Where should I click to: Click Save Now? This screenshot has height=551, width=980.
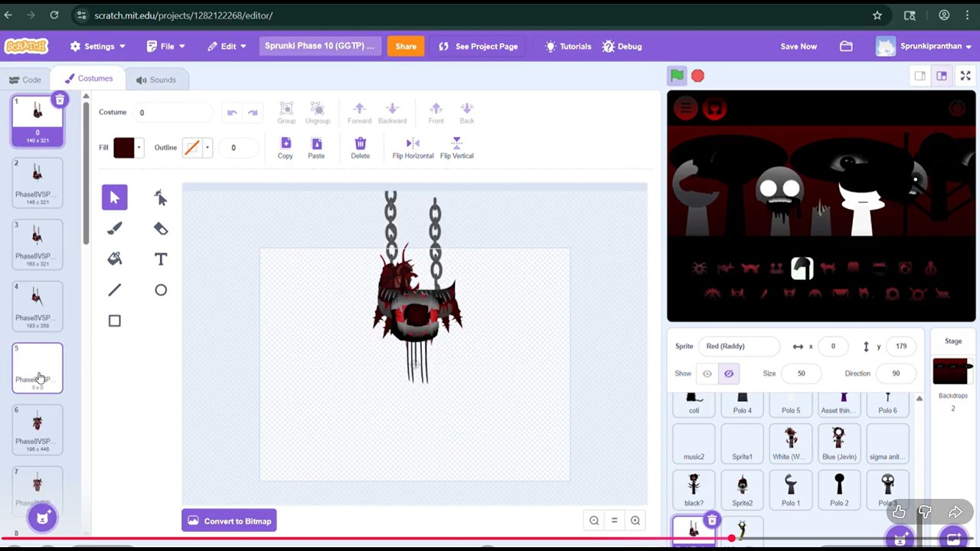tap(799, 46)
